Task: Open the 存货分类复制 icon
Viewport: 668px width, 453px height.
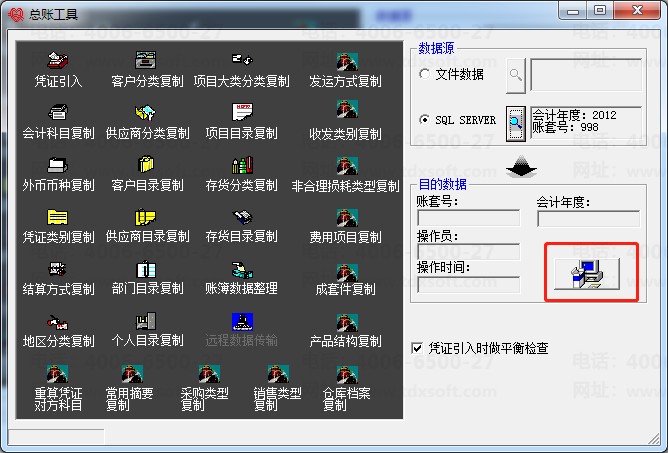Action: pyautogui.click(x=242, y=165)
